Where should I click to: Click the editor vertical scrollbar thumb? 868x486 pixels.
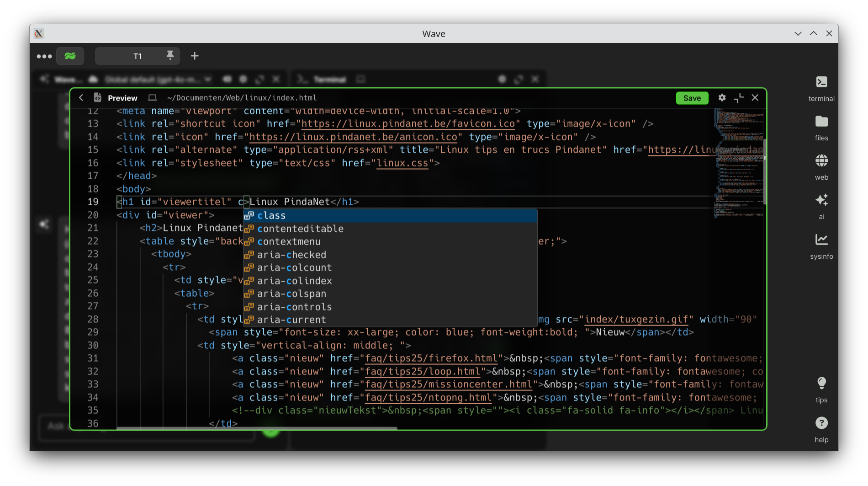(x=764, y=171)
